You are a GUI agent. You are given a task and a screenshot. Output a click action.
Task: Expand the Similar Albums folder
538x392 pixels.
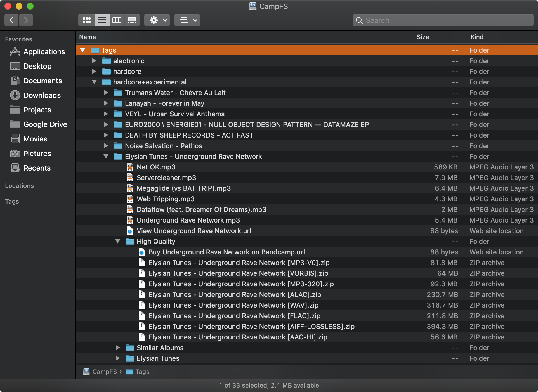tap(118, 348)
